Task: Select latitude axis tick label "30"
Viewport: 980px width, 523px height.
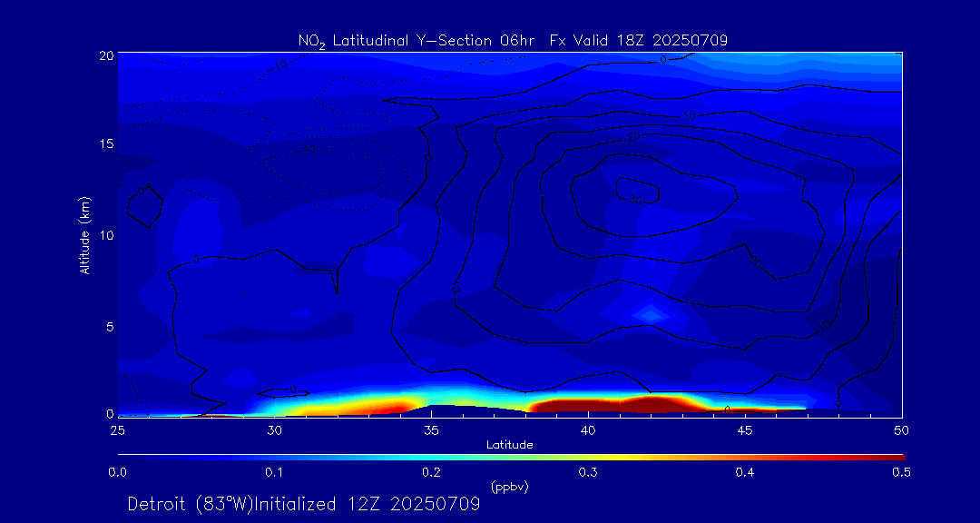Action: (274, 430)
